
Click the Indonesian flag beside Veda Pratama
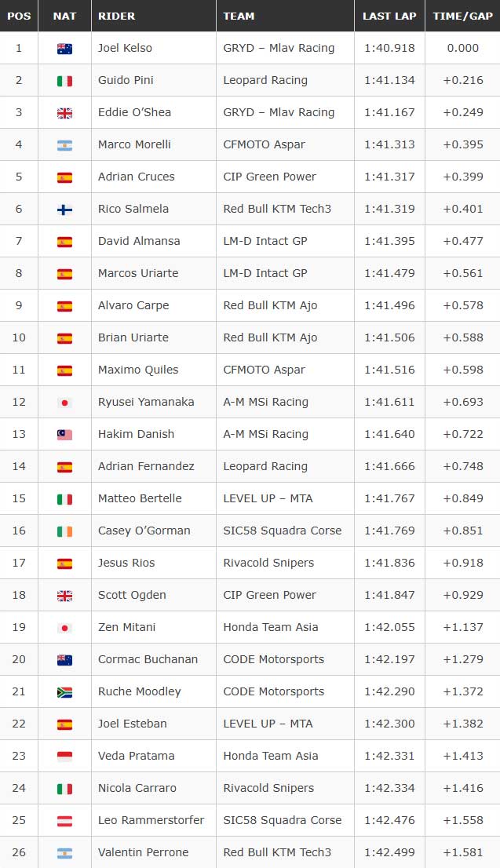click(x=65, y=757)
